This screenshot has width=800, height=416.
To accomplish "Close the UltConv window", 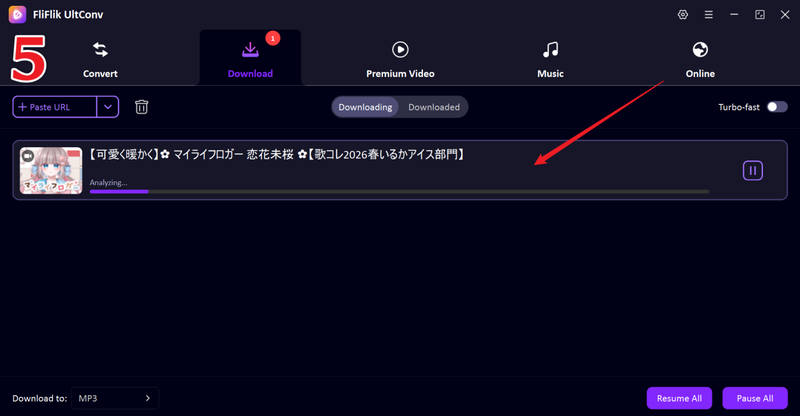I will (785, 15).
